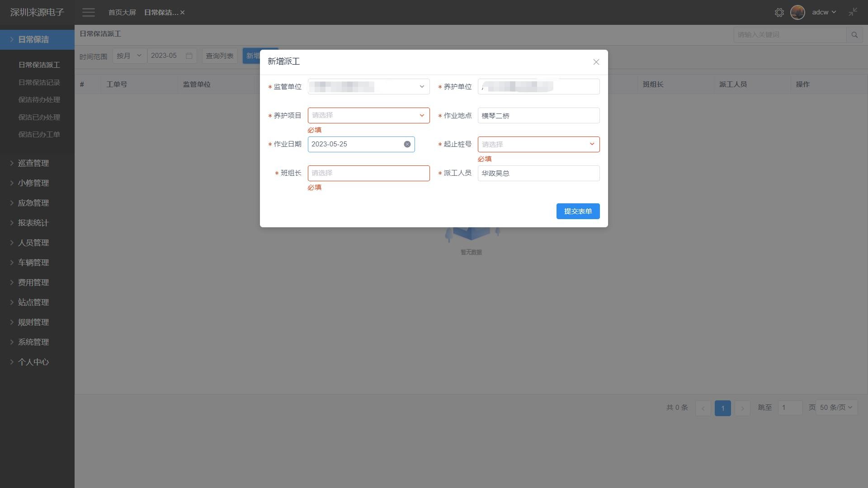Click the 班组长 input field
This screenshot has height=488, width=868.
(x=368, y=174)
